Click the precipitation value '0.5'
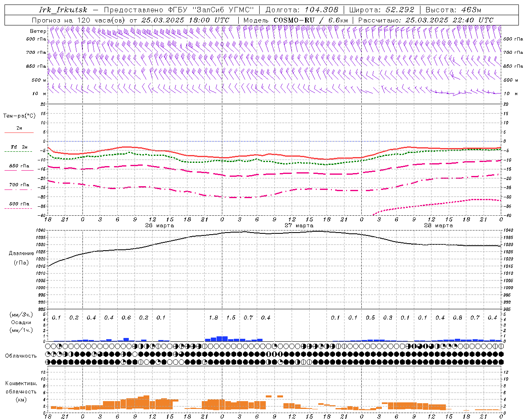525x420 pixels. coord(370,317)
